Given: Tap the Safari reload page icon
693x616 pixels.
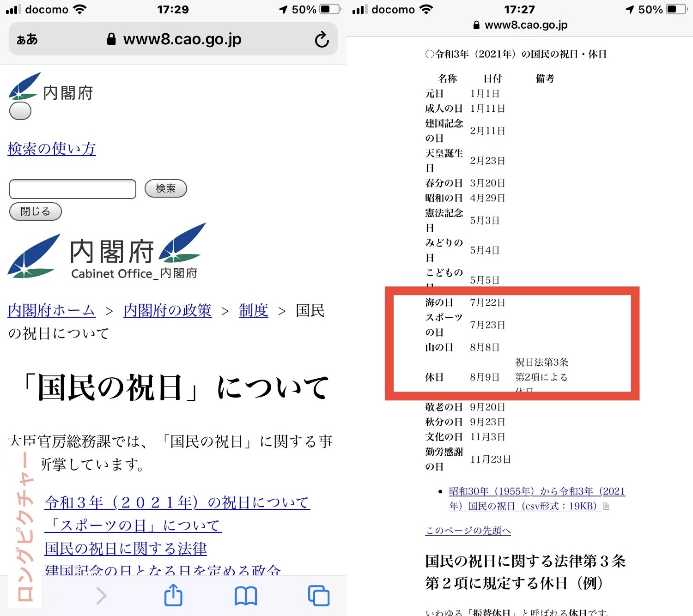Looking at the screenshot, I should point(322,40).
